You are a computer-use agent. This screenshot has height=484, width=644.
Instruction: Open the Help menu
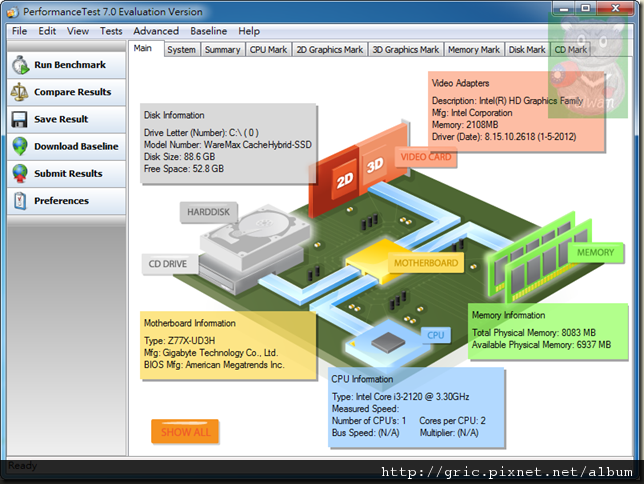[x=249, y=31]
